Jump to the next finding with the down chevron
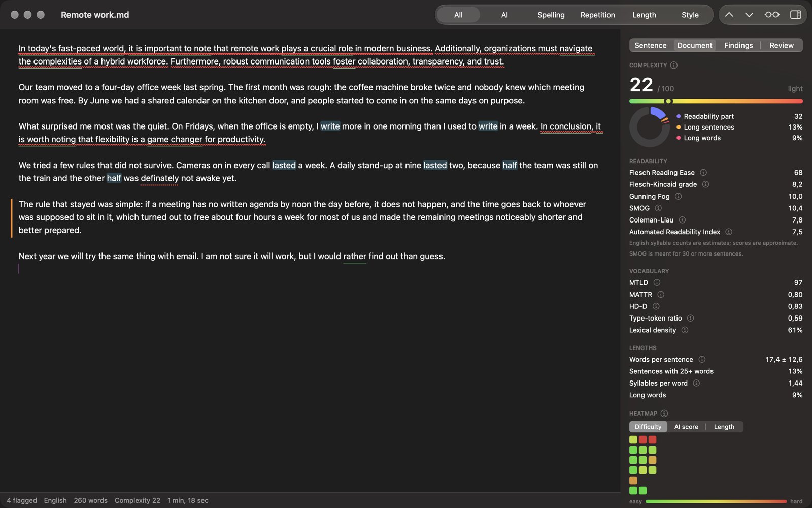812x508 pixels. tap(749, 15)
